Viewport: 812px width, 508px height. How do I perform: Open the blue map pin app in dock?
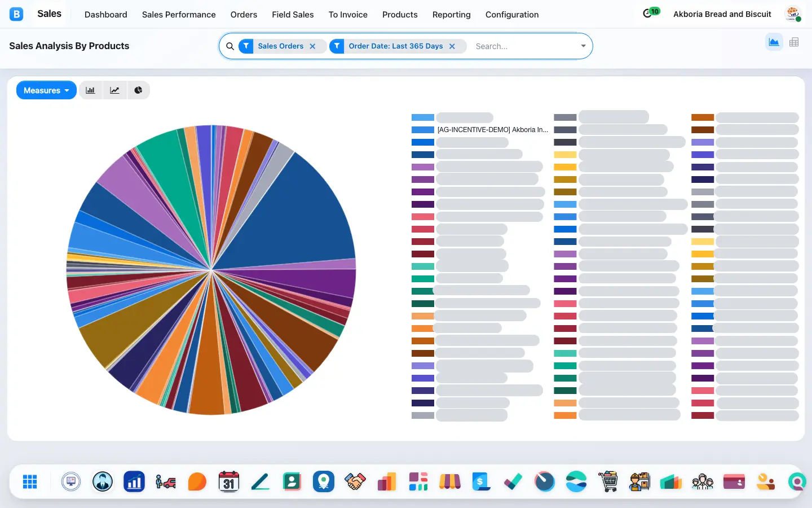pyautogui.click(x=324, y=481)
